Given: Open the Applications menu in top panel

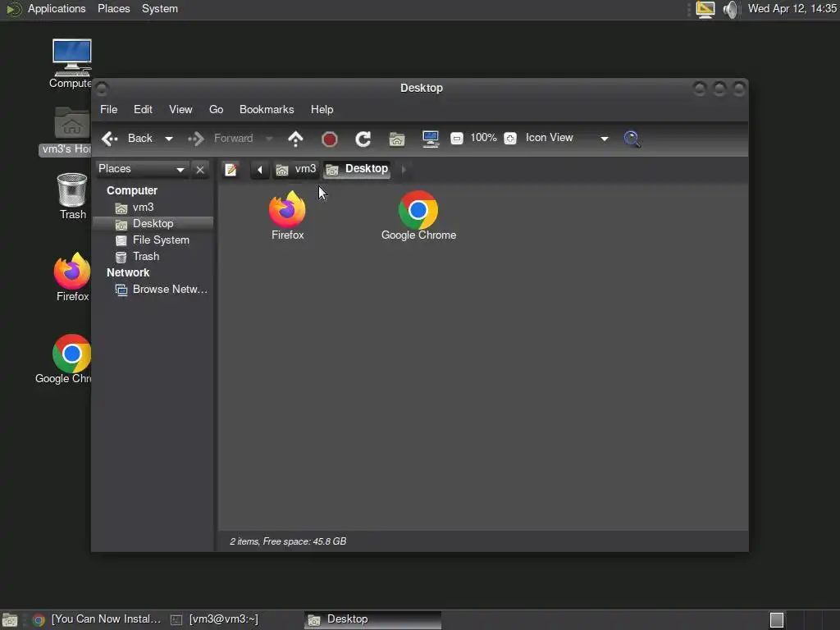Looking at the screenshot, I should coord(57,9).
